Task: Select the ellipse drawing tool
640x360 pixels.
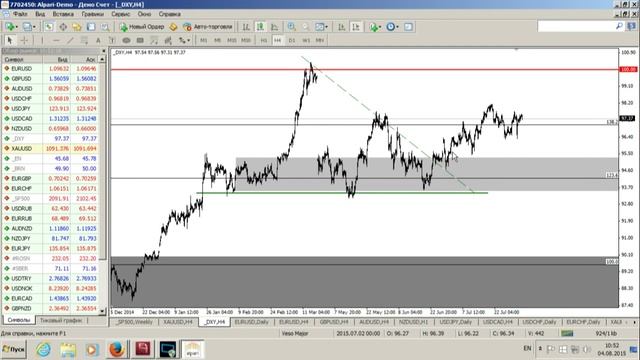Action: click(x=126, y=40)
